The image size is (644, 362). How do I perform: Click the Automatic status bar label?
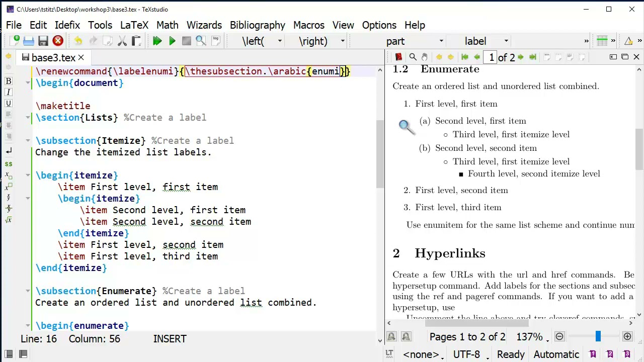[x=556, y=354]
